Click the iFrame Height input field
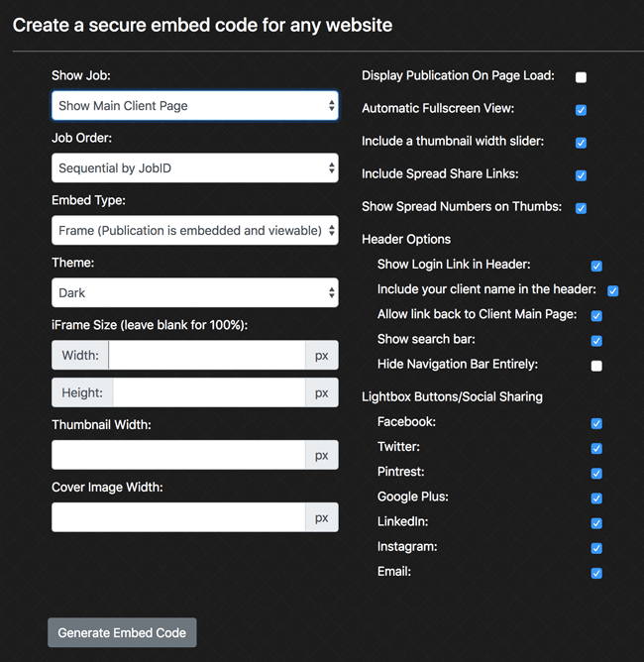This screenshot has width=644, height=662. pos(208,392)
